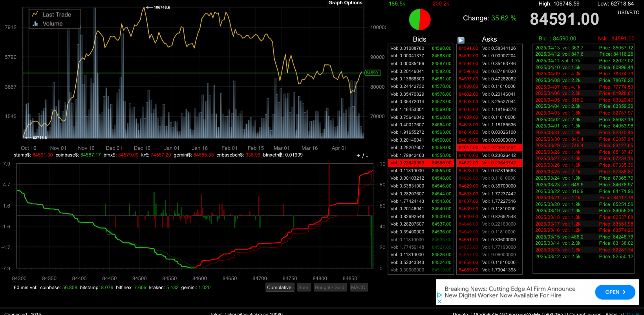Click the coinbase 60 min volume 56.858
Image resolution: width=644 pixels, height=315 pixels.
pyautogui.click(x=59, y=288)
